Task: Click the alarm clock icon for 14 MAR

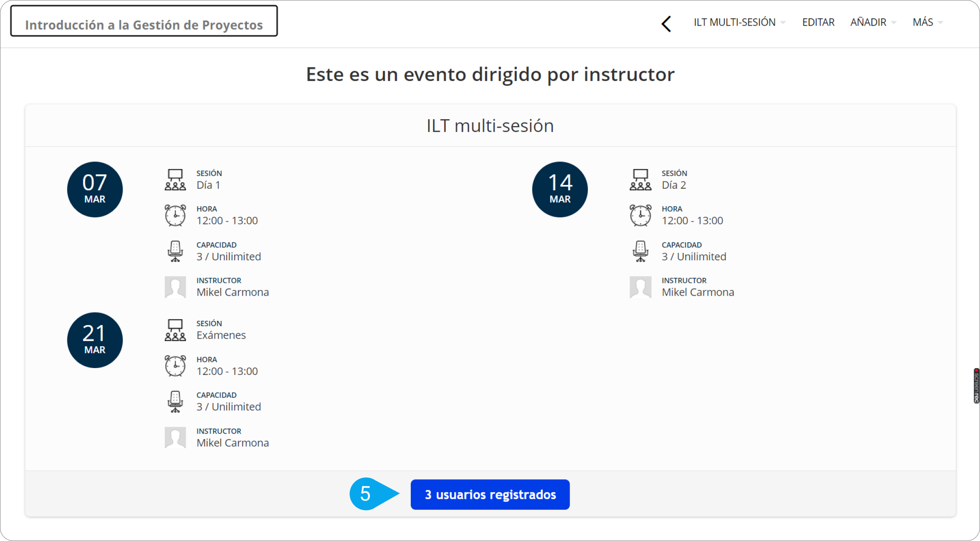Action: click(x=640, y=215)
